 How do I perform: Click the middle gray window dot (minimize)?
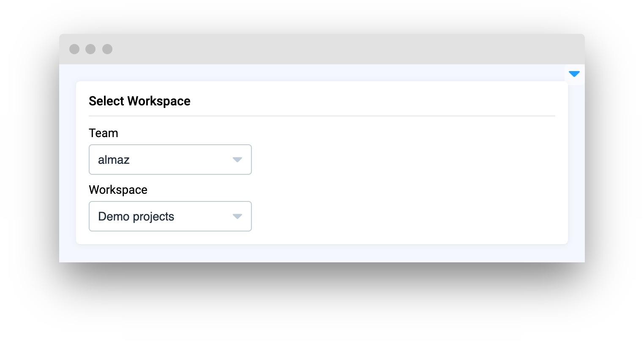click(90, 49)
